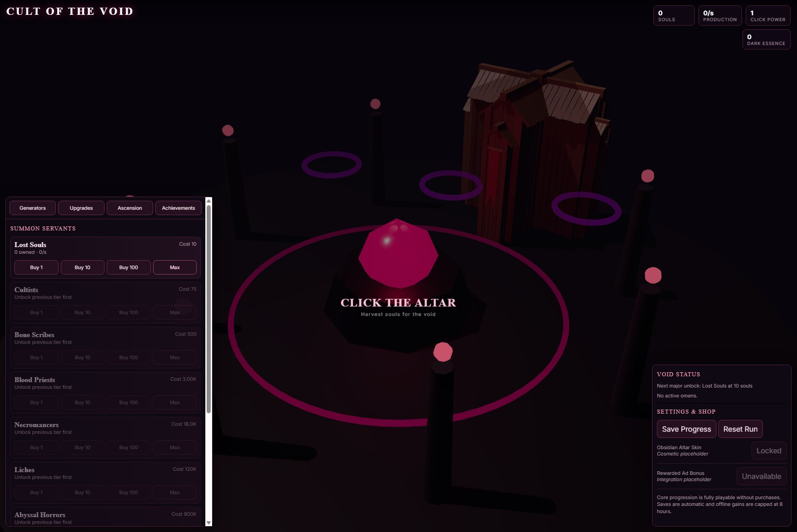Click the scrollbar down arrow
Image resolution: width=797 pixels, height=532 pixels.
208,523
